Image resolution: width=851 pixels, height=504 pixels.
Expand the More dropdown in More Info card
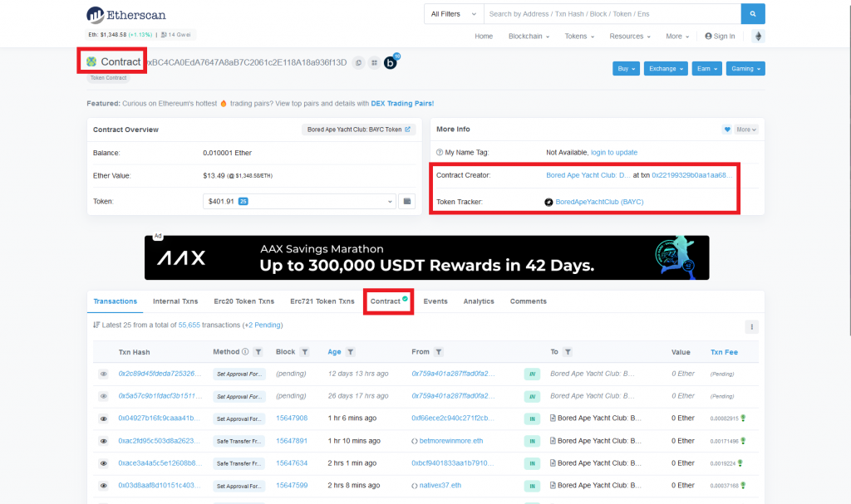pyautogui.click(x=746, y=130)
